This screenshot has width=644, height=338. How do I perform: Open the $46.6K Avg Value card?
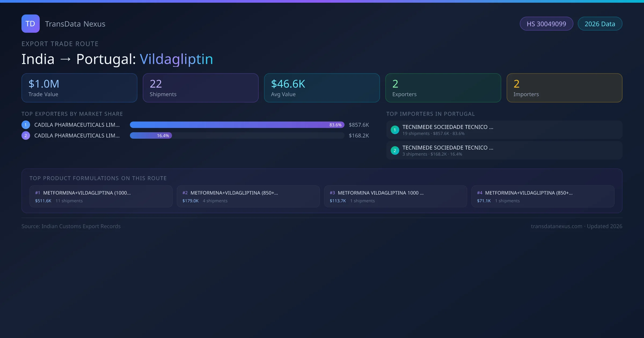322,88
